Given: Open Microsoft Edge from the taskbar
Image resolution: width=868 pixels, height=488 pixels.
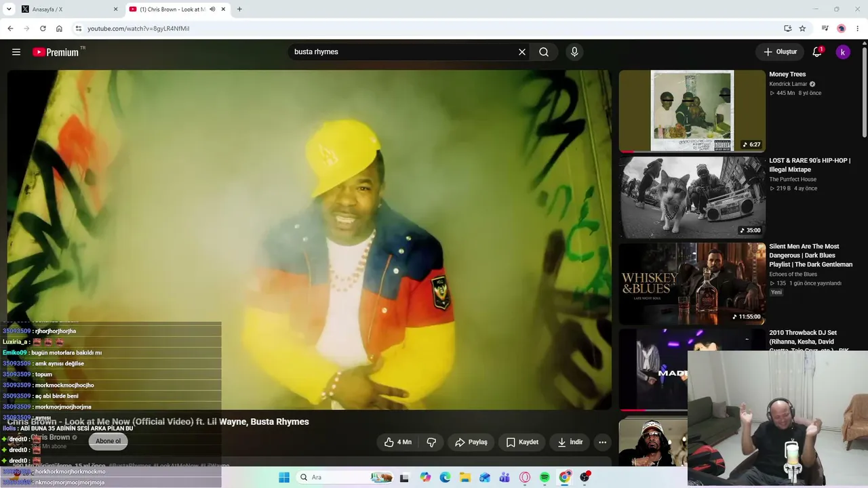Looking at the screenshot, I should click(x=445, y=477).
